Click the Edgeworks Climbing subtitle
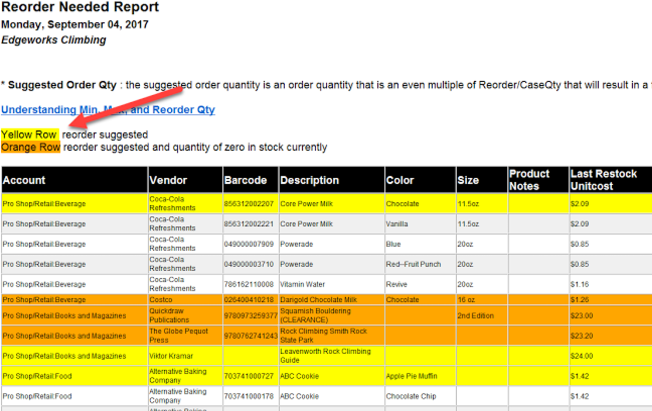 (54, 40)
